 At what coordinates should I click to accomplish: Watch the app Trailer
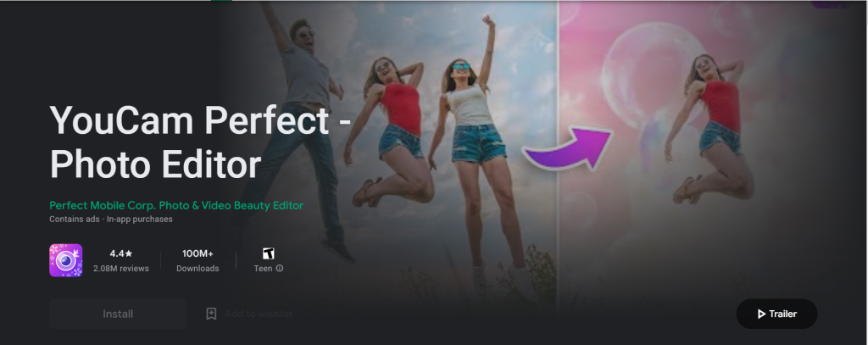pyautogui.click(x=776, y=314)
